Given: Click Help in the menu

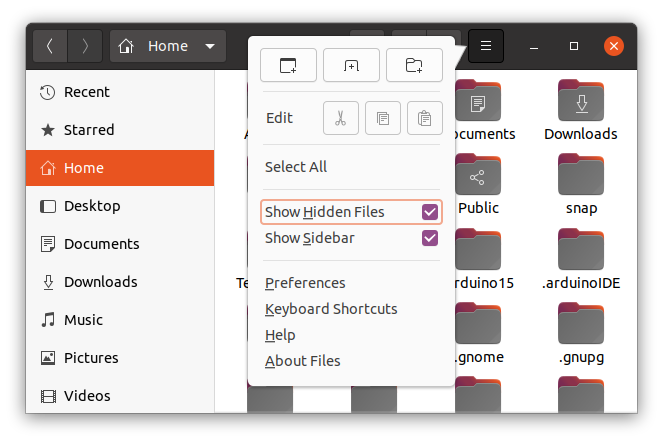Looking at the screenshot, I should 280,335.
